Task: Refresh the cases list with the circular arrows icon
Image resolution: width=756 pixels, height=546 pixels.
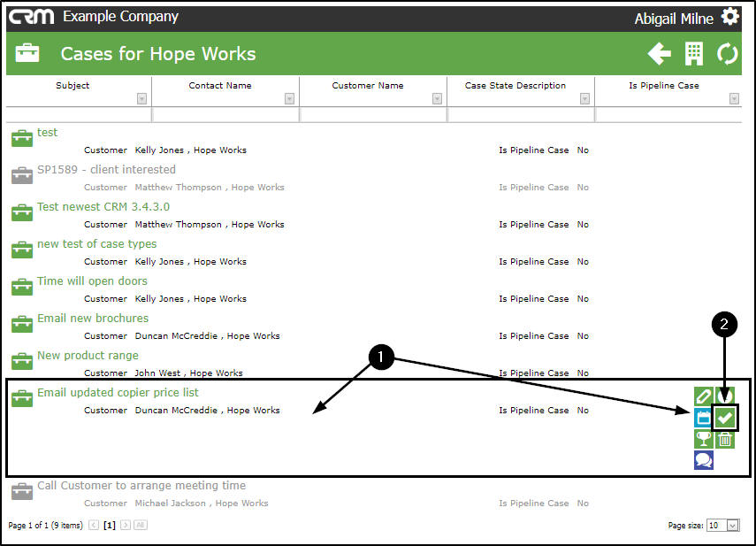Action: (727, 54)
